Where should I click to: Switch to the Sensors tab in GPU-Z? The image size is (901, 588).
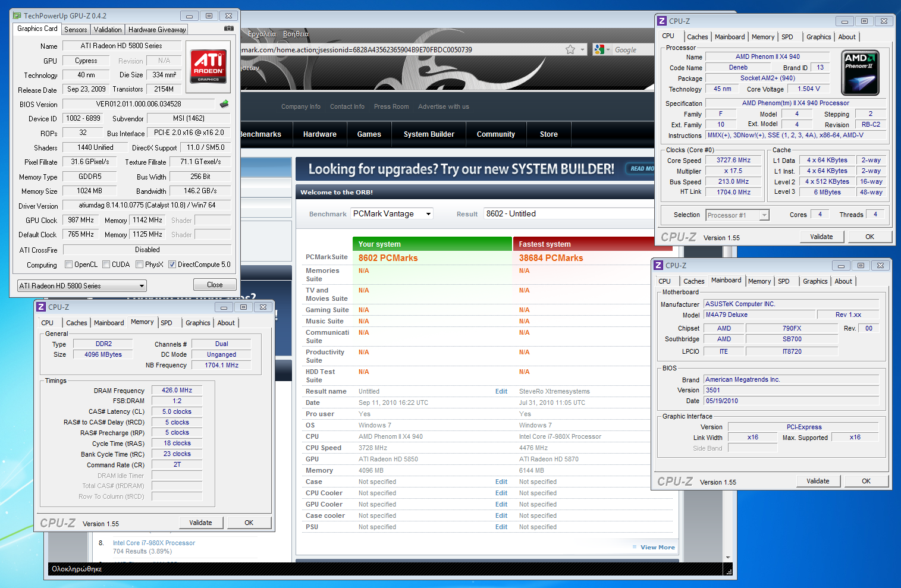point(76,29)
